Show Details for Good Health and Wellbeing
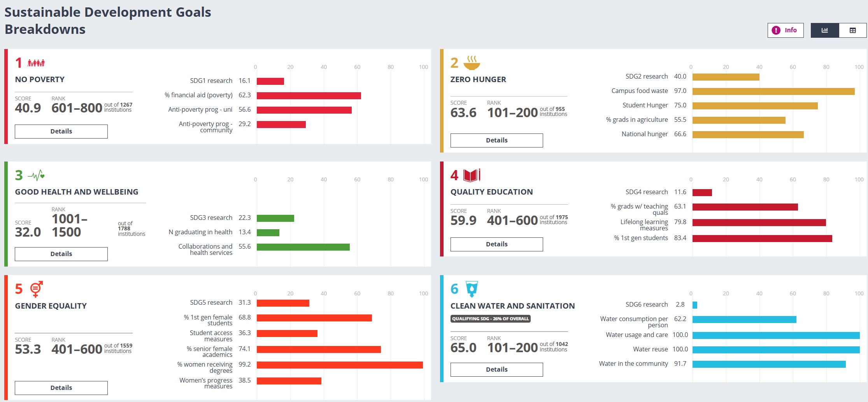Viewport: 868px width, 402px height. pos(61,254)
